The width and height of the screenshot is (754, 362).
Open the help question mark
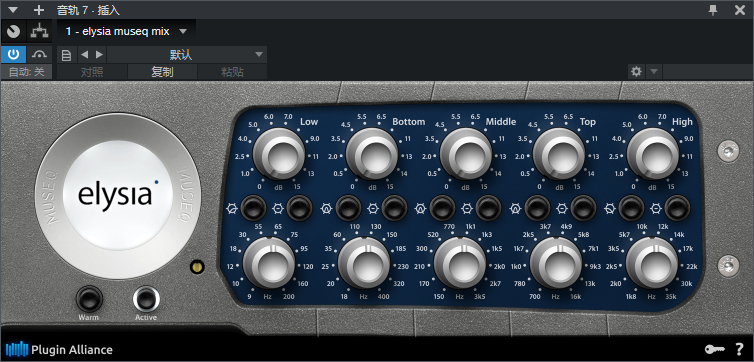(740, 349)
